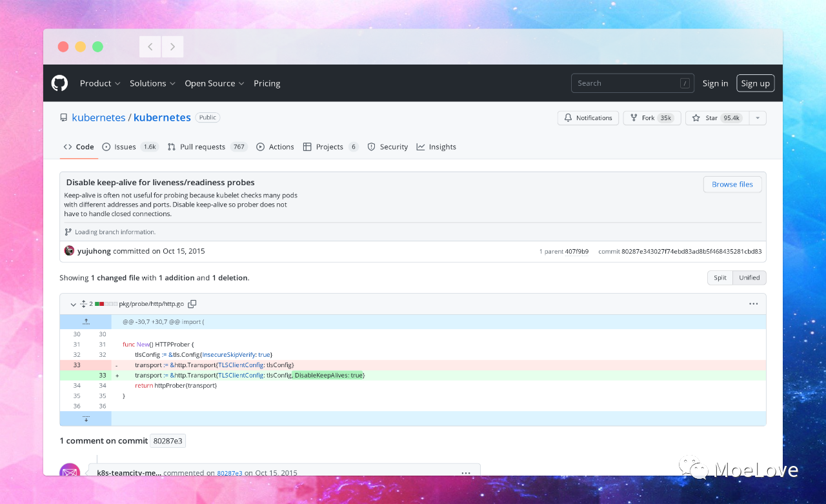Image resolution: width=826 pixels, height=504 pixels.
Task: Expand diff lines upward
Action: (86, 321)
